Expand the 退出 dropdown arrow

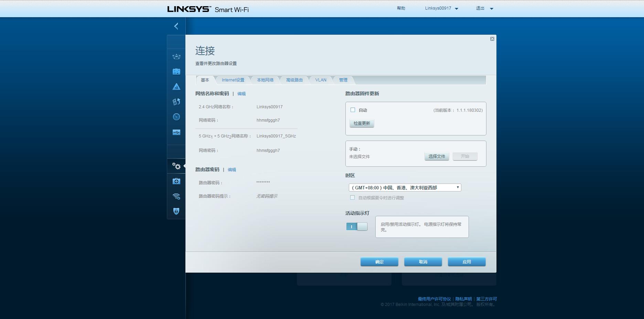pyautogui.click(x=492, y=9)
